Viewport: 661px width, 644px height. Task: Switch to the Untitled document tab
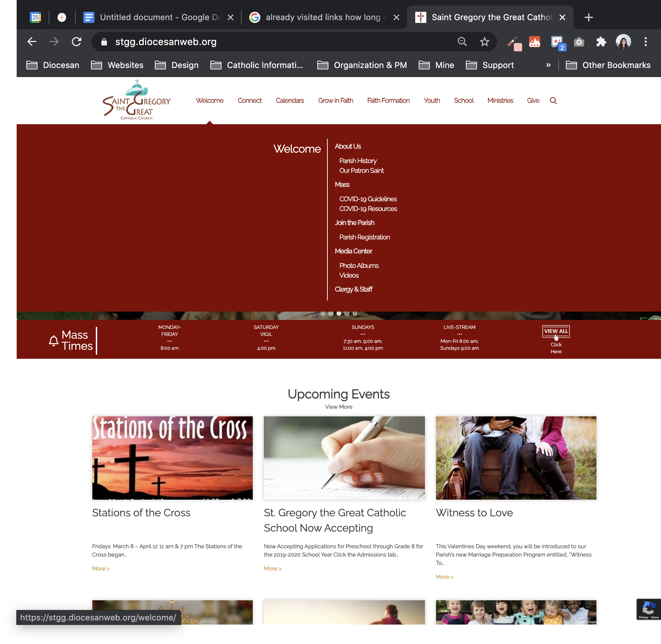pos(158,17)
